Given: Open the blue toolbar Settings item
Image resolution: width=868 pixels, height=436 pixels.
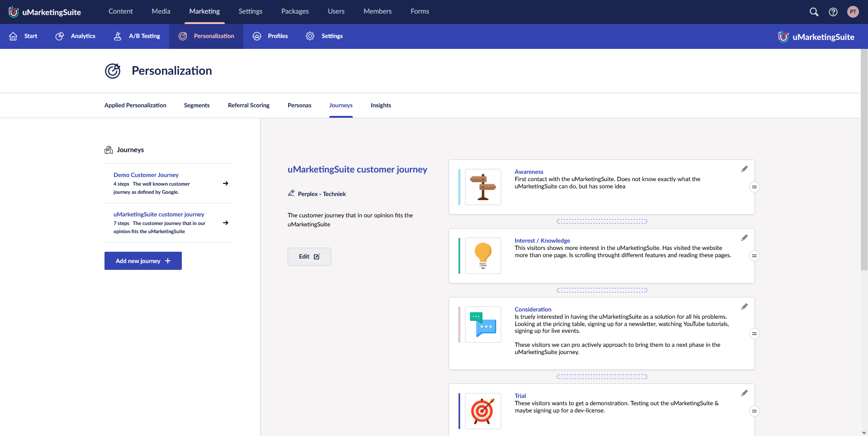Looking at the screenshot, I should coord(324,36).
